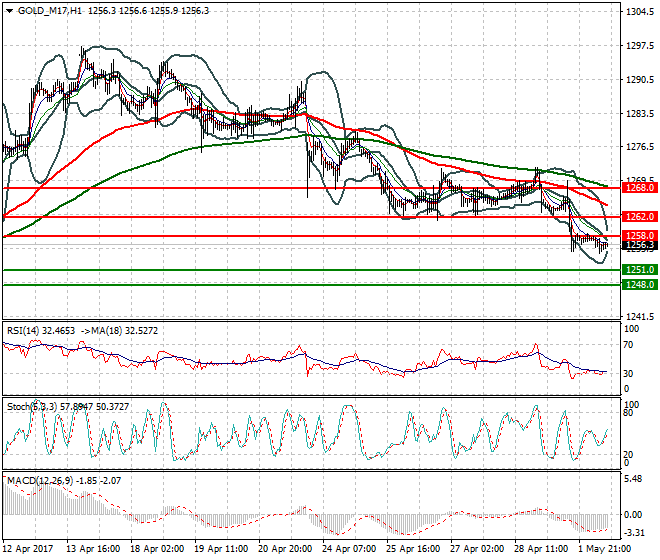Click the 1304.5 price scale value
This screenshot has height=560, width=660.
[x=640, y=12]
